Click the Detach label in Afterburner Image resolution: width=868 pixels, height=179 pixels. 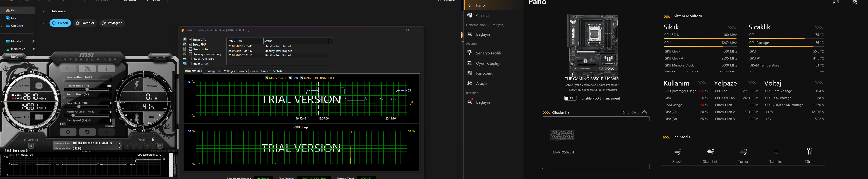[x=87, y=151]
